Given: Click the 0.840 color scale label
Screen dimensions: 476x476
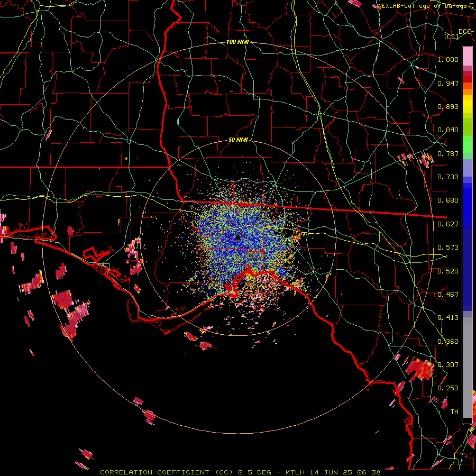Looking at the screenshot, I should coord(448,130).
